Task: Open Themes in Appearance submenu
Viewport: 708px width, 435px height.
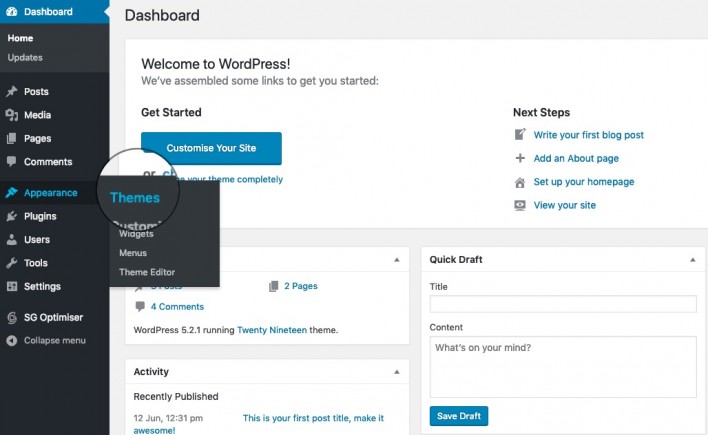Action: coord(135,198)
